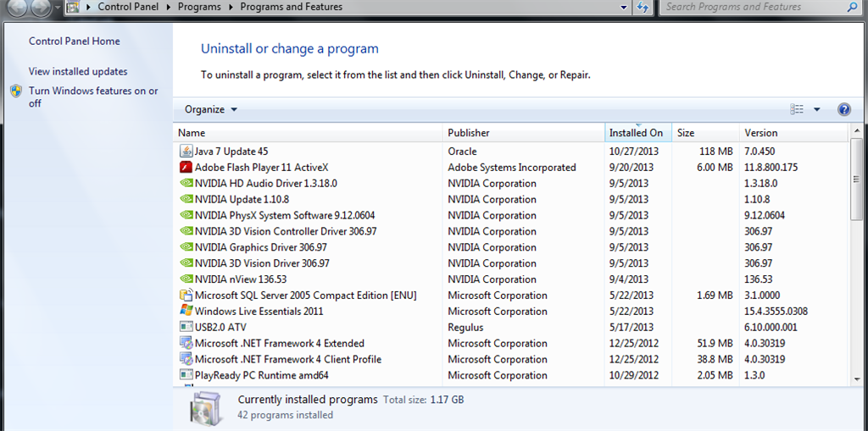Screen dimensions: 868x431
Task: Click the list scrollbar up arrow
Action: [857, 130]
